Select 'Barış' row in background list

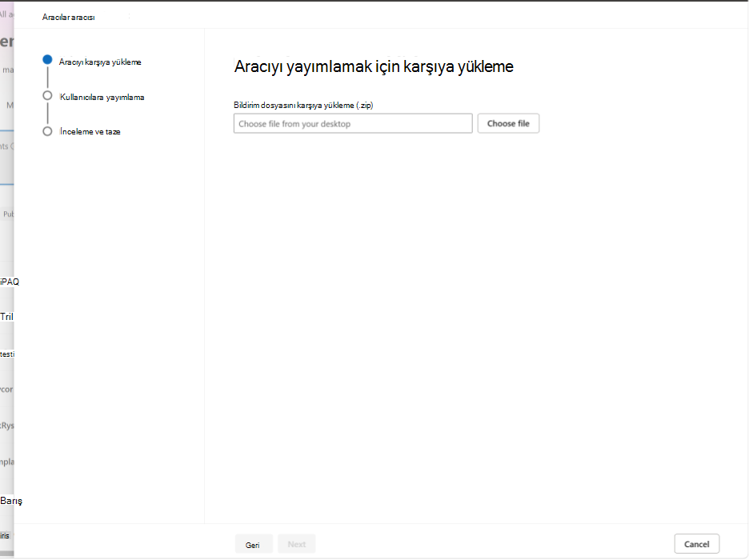pos(11,501)
